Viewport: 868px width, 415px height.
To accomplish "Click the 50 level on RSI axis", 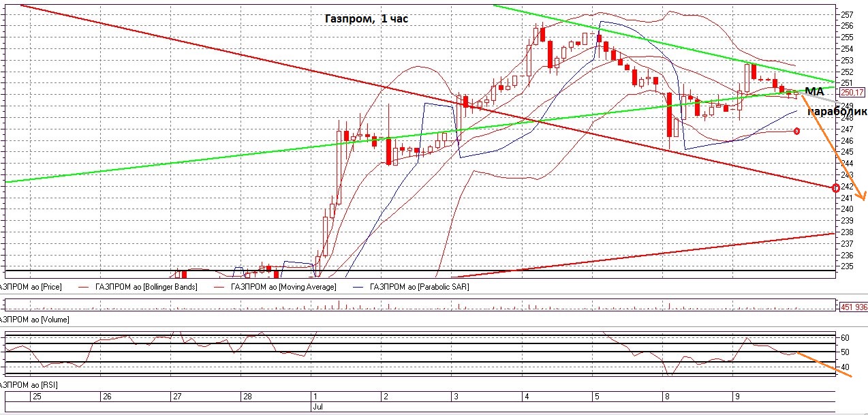I will click(x=845, y=352).
